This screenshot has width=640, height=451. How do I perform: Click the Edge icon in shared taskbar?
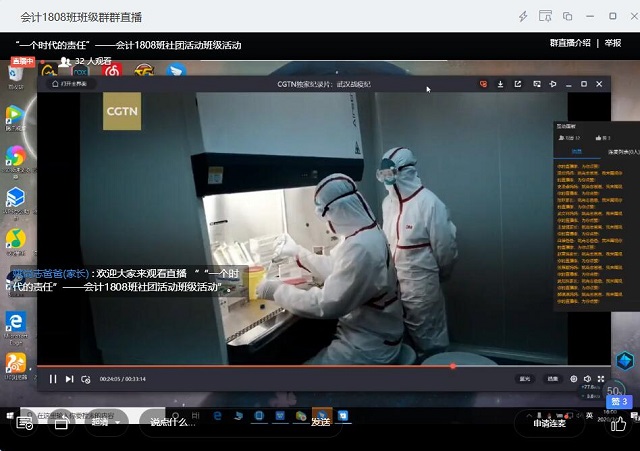(217, 416)
